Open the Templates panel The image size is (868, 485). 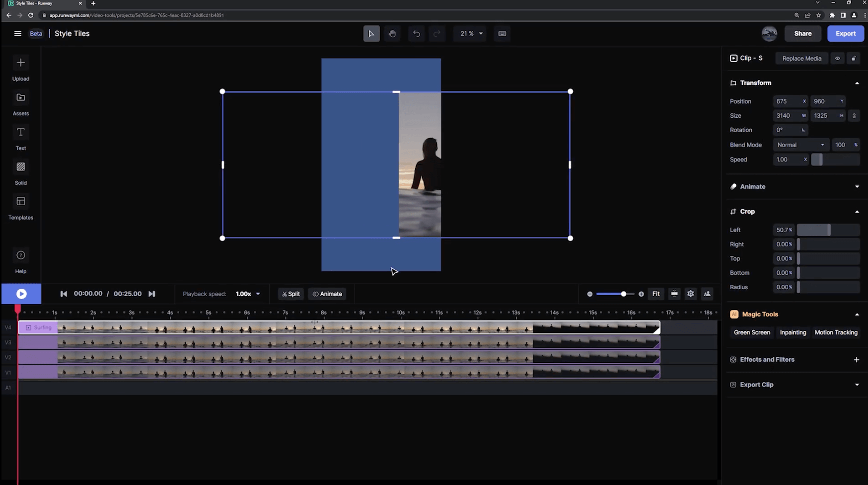tap(20, 208)
